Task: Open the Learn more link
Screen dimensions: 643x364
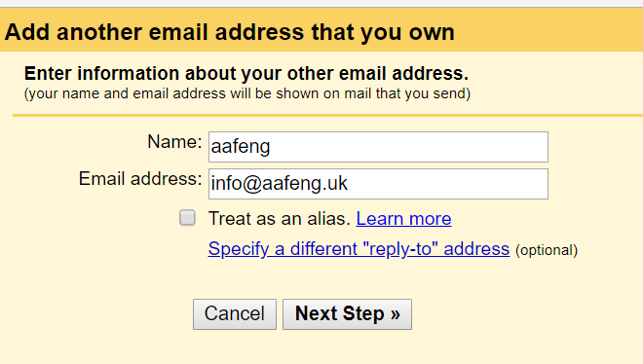Action: coord(403,219)
